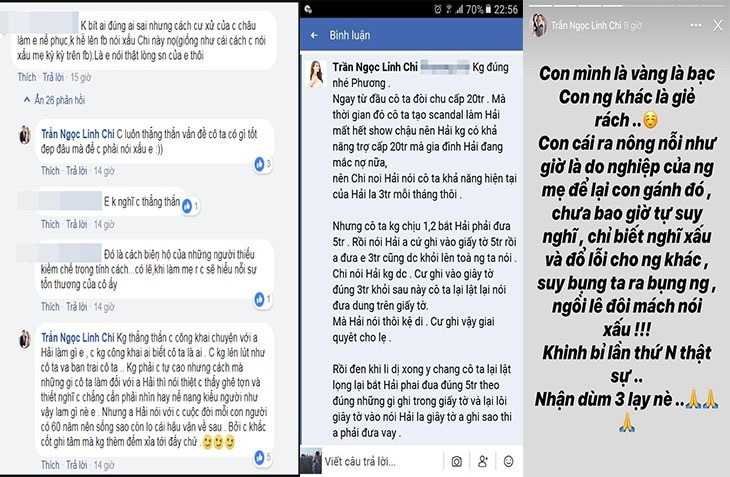This screenshot has height=477, width=730.
Task: Click Thích under the 15 giờ comment
Action: coord(27,77)
